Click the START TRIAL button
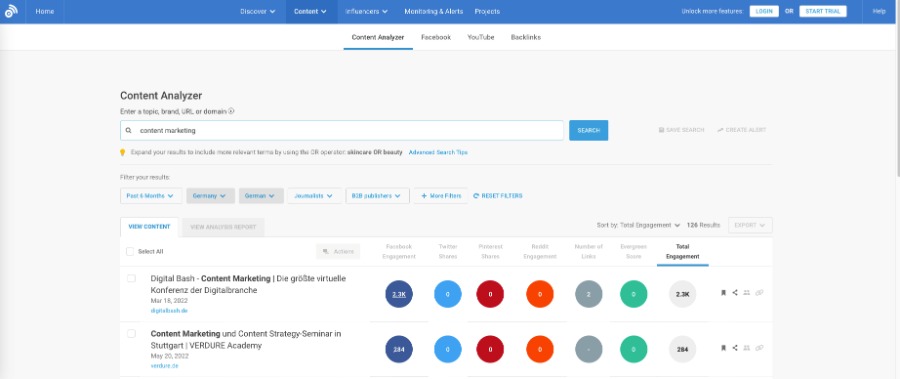900x379 pixels. [823, 11]
